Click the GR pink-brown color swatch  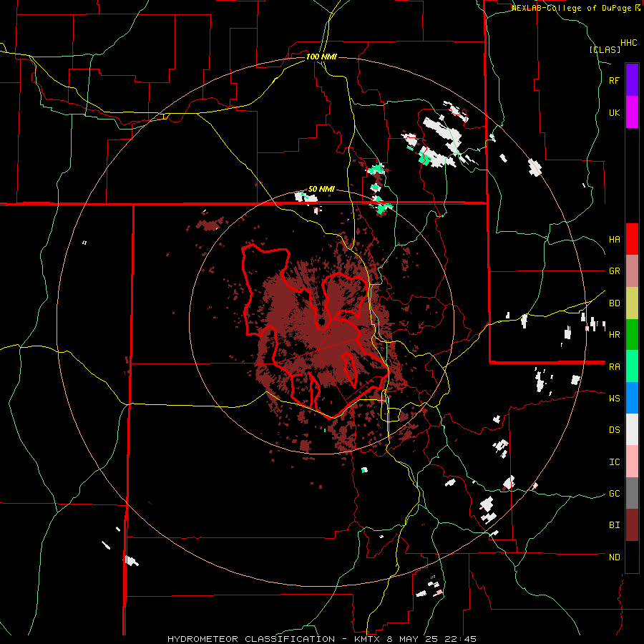(x=632, y=270)
